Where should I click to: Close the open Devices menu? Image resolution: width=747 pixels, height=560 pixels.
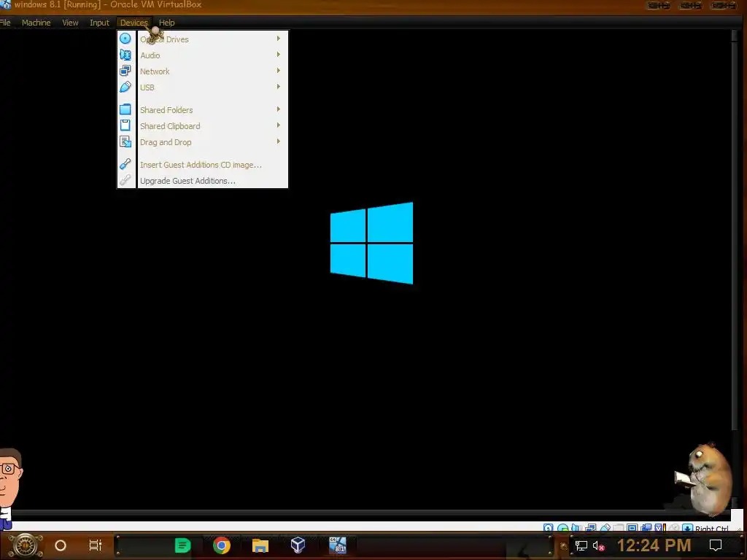click(x=134, y=23)
